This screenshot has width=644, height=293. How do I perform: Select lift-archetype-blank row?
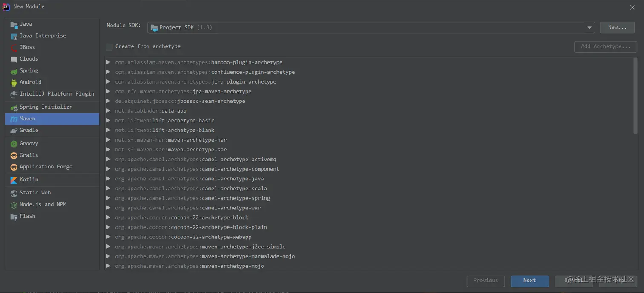coord(369,130)
